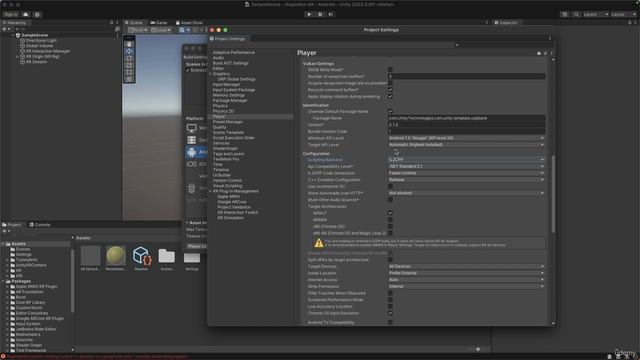
Task: Switch to the Game tab
Action: pos(159,23)
